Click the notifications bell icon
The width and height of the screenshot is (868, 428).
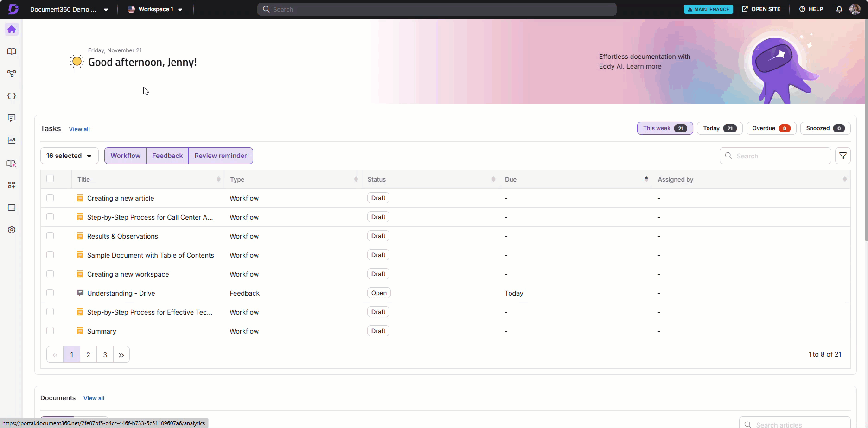839,9
